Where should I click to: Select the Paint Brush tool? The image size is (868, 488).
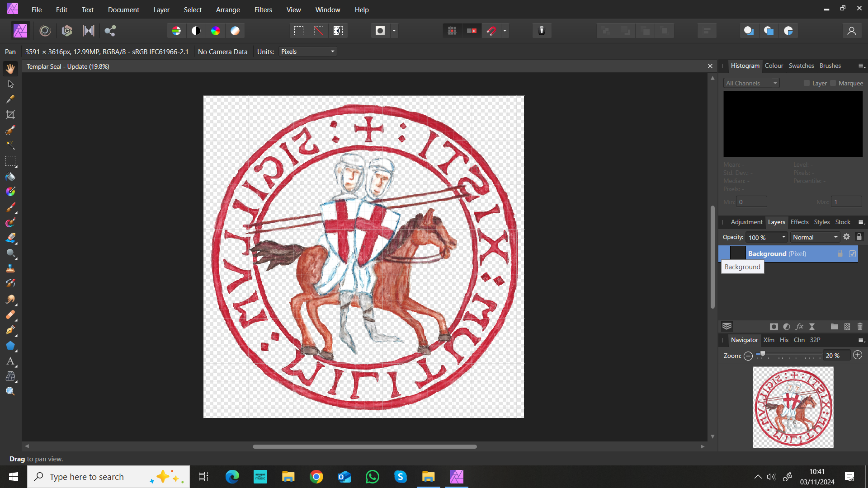point(10,207)
